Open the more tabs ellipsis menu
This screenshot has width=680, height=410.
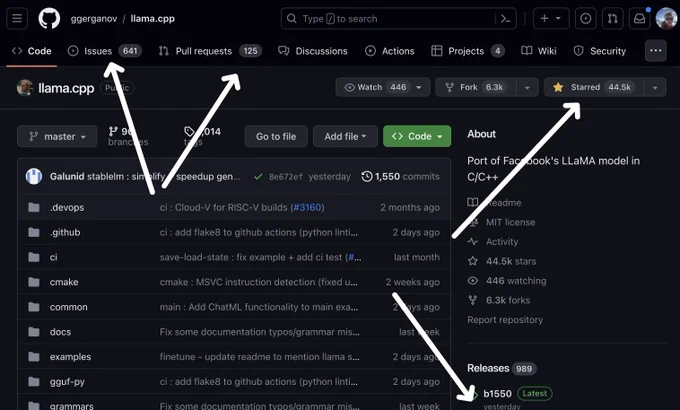(656, 51)
